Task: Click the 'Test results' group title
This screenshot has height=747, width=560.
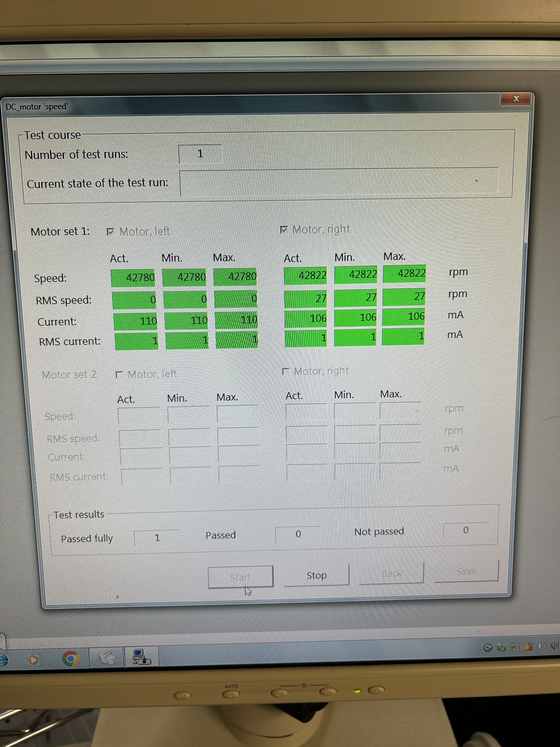Action: 79,515
